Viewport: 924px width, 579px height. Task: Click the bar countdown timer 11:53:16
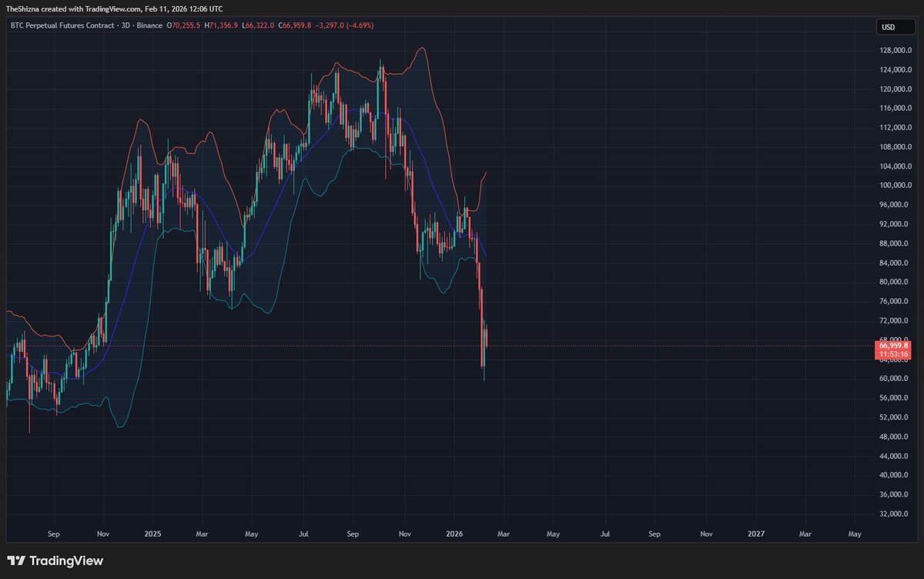tap(894, 355)
